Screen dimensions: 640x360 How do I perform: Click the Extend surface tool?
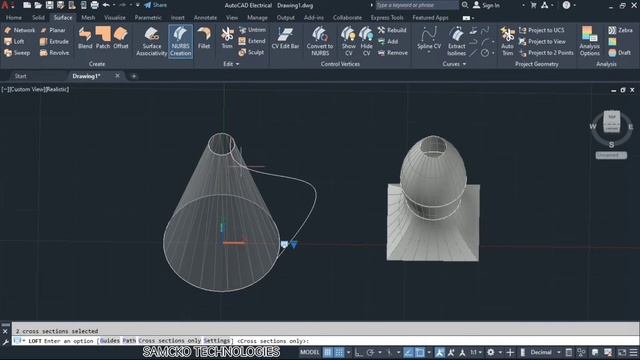(252, 41)
